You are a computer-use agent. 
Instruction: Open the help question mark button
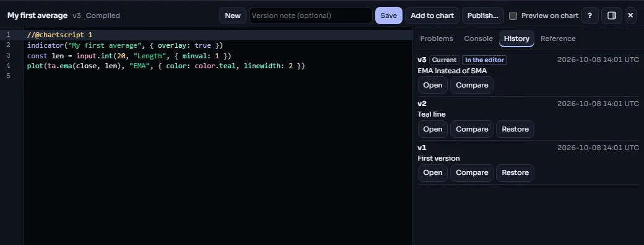[590, 16]
